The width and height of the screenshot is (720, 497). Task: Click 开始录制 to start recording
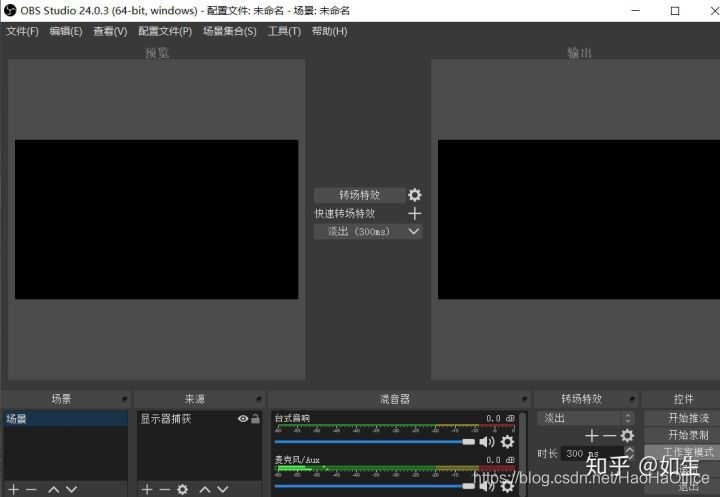tap(682, 435)
